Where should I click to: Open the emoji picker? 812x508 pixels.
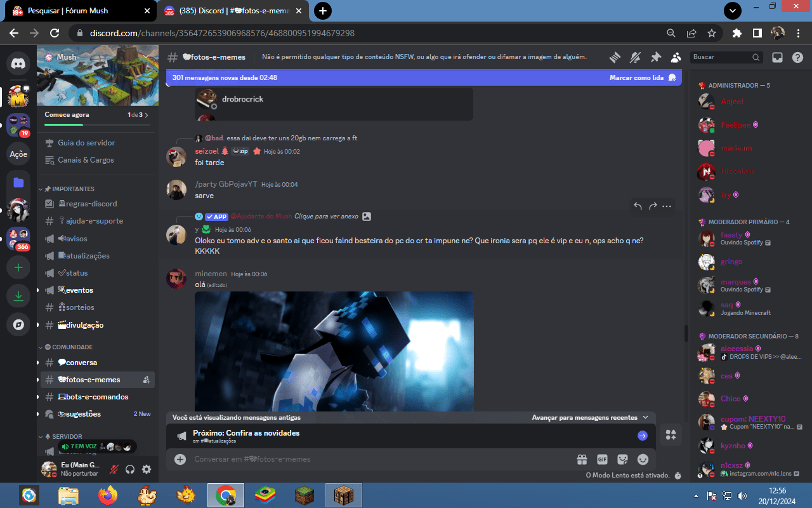pos(643,459)
